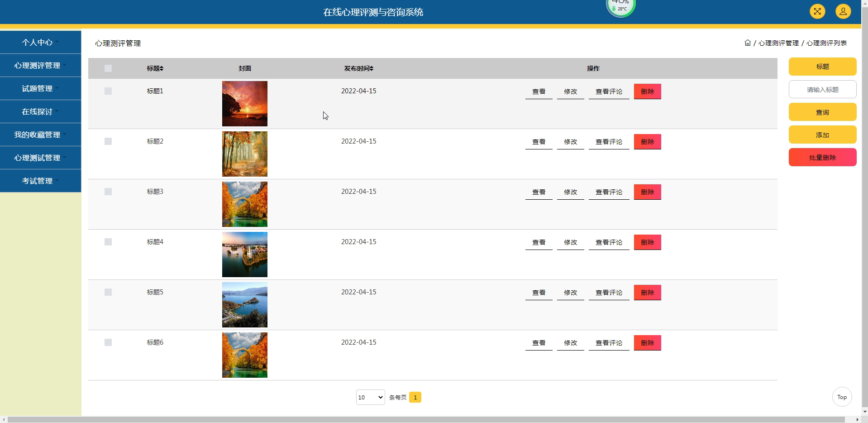
Task: Delete the 标题6 row with 删除
Action: pyautogui.click(x=647, y=343)
